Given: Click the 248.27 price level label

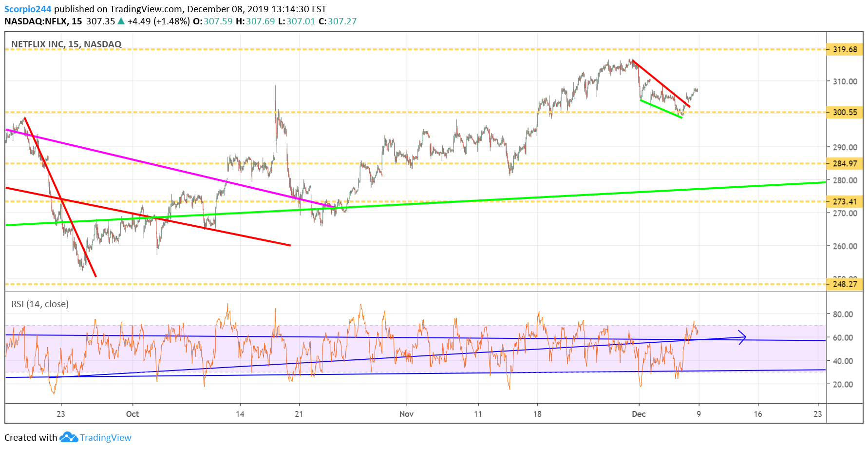Looking at the screenshot, I should point(845,284).
